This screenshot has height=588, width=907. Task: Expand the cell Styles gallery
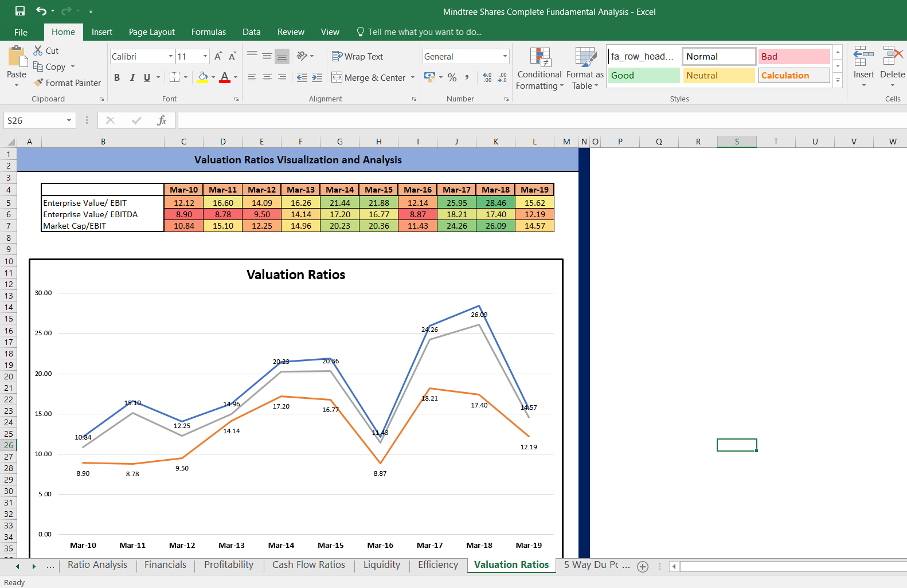[x=838, y=81]
